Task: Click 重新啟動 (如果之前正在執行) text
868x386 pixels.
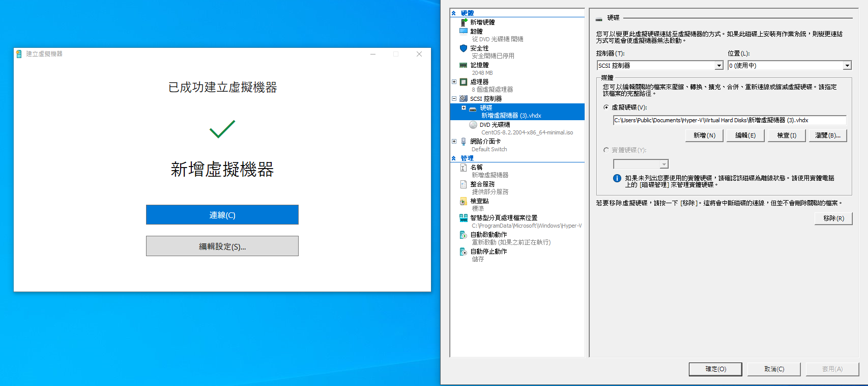Action: pyautogui.click(x=511, y=242)
